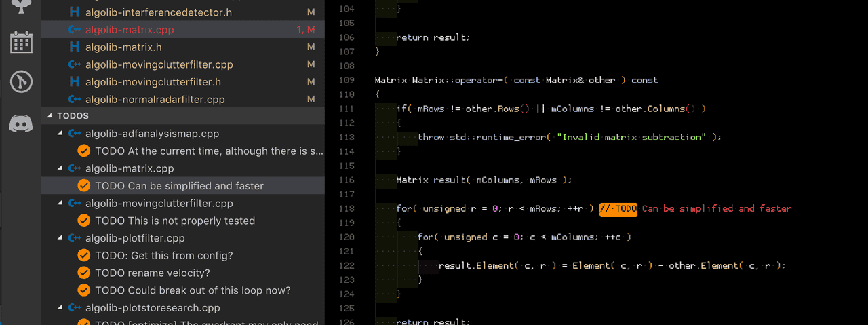Click the header file icon beside algolib-matrix.h
This screenshot has width=868, height=325.
coord(75,47)
